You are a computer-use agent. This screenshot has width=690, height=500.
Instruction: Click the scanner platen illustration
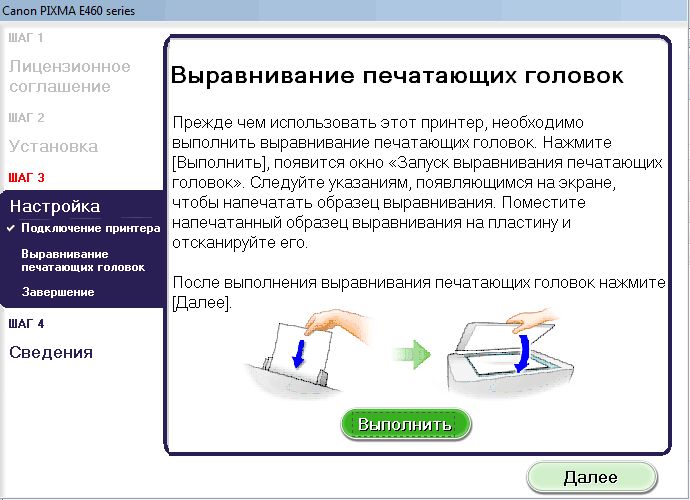510,353
